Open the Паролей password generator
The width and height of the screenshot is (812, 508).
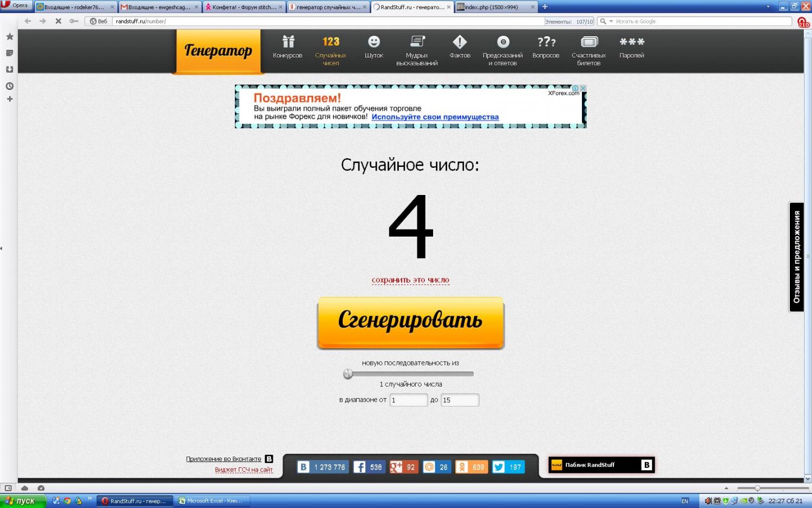[x=632, y=42]
